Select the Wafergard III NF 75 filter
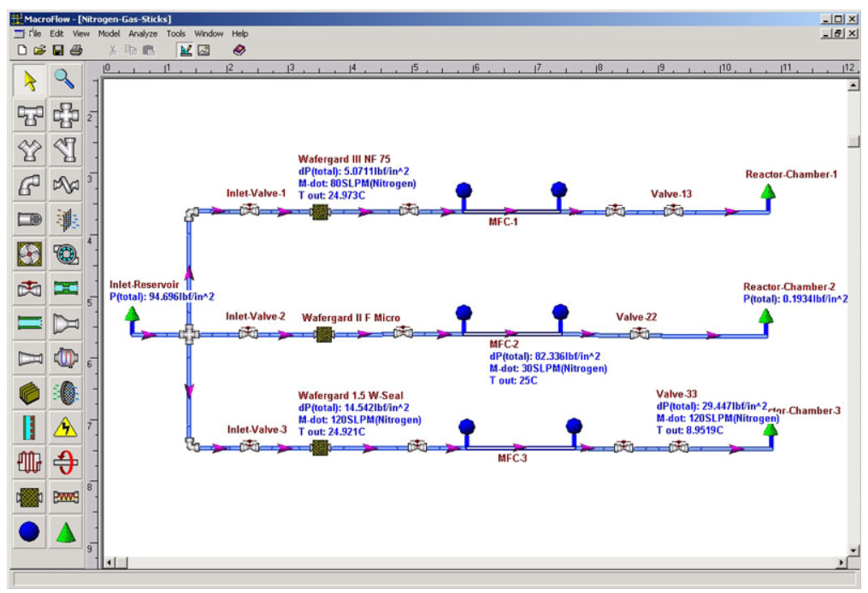868x593 pixels. point(320,212)
